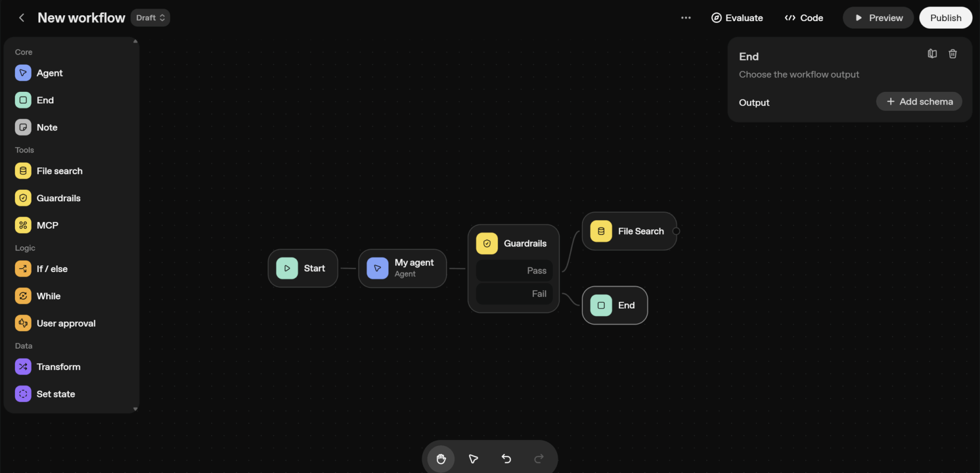This screenshot has height=473, width=980.
Task: Click the Evaluate button
Action: pos(737,18)
